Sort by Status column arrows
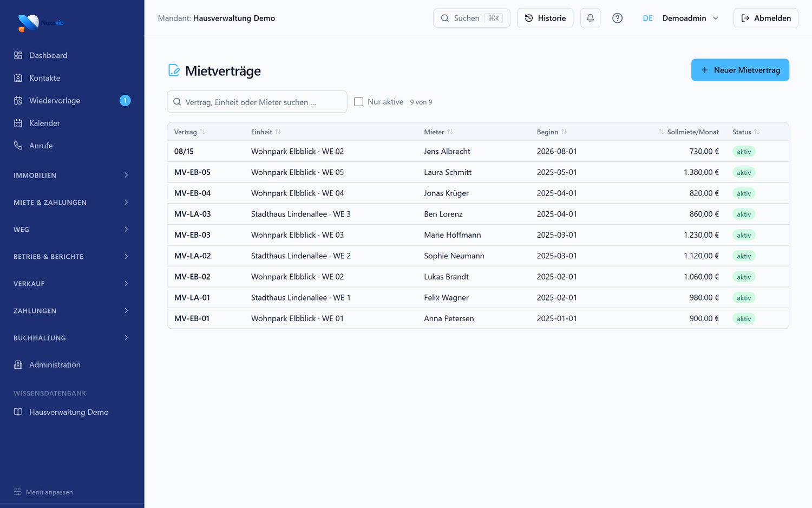This screenshot has width=812, height=508. [x=757, y=132]
